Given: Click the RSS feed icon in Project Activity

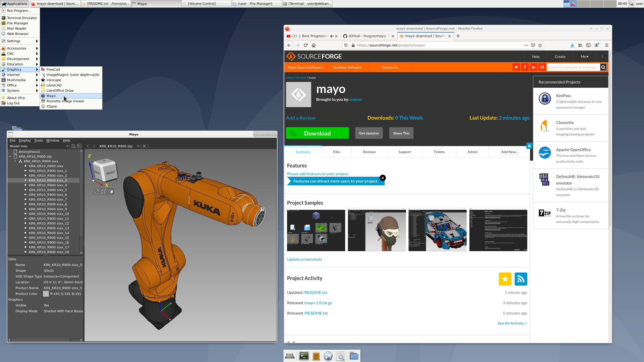Looking at the screenshot, I should [x=521, y=279].
